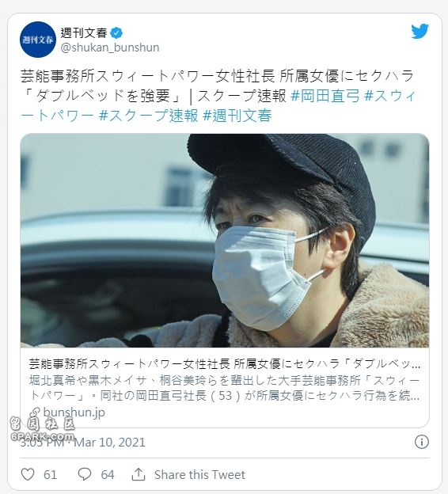
Task: Open the tweet info circle icon
Action: click(x=422, y=442)
